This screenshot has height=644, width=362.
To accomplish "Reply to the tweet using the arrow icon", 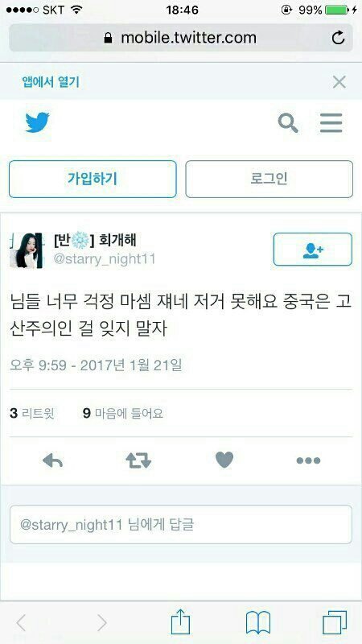I will pyautogui.click(x=52, y=460).
